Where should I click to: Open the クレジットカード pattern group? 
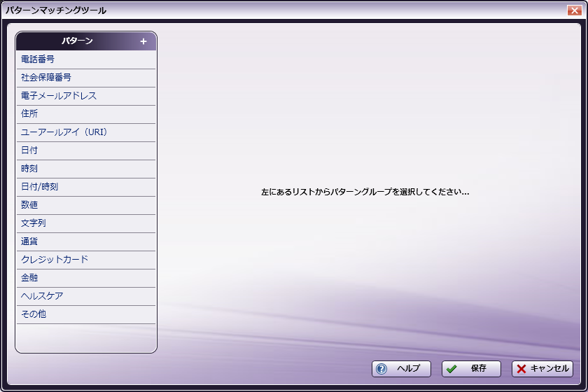click(x=86, y=260)
